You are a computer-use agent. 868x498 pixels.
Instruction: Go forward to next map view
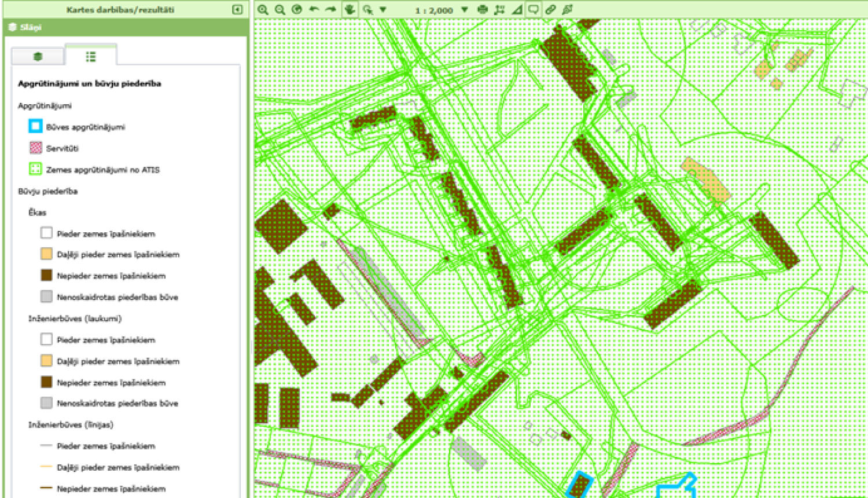[330, 10]
